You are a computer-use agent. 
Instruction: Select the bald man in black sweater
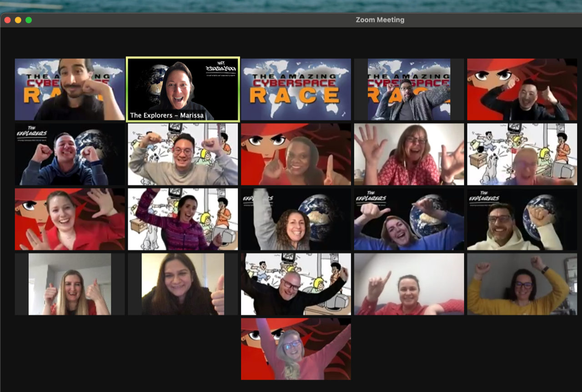[296, 284]
